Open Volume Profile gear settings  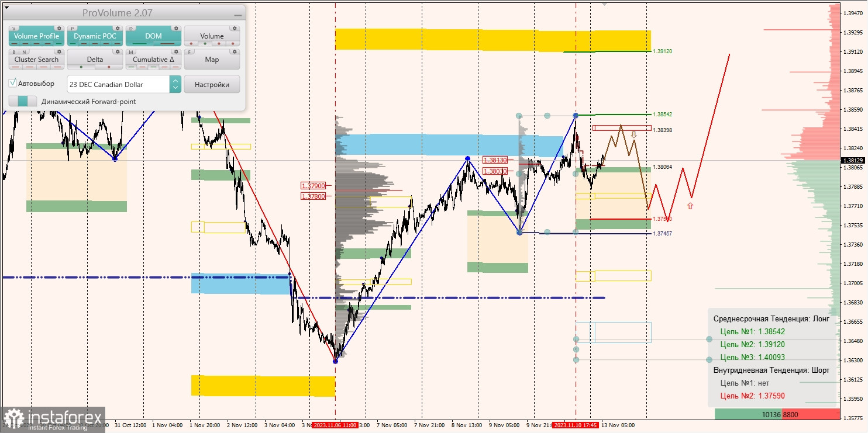[x=58, y=28]
